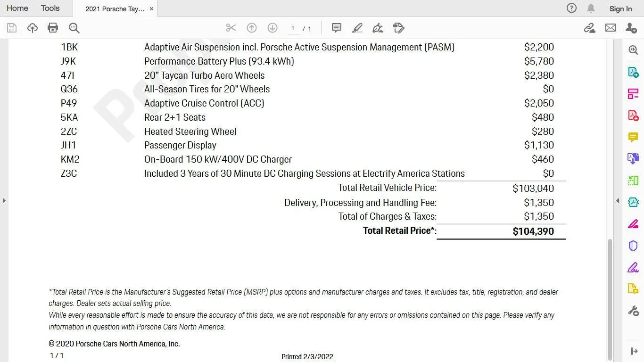Screen dimensions: 644x362
Task: Click the Passenger Display price $1,130
Action: [539, 145]
